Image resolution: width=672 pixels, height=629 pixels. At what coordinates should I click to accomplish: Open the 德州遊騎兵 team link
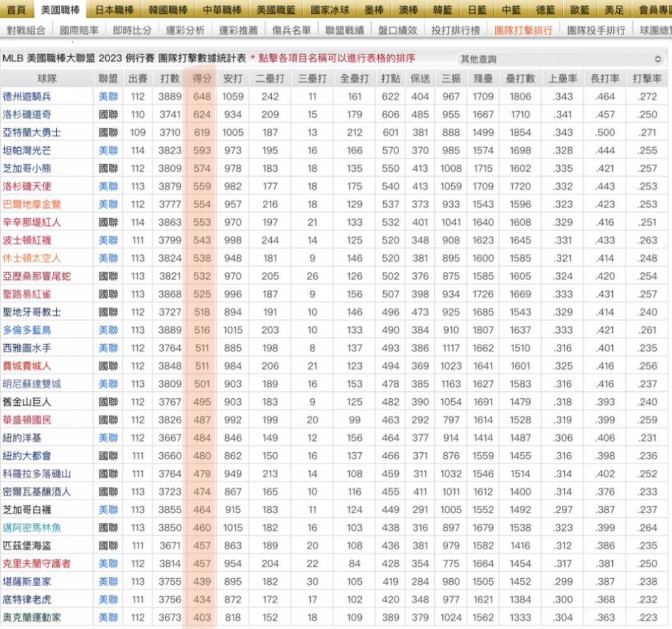[27, 96]
